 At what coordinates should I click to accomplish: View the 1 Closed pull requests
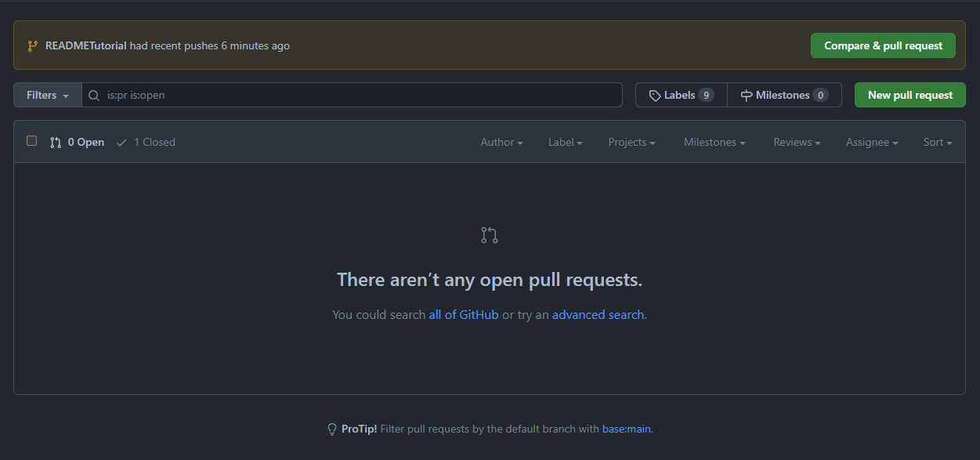tap(154, 142)
